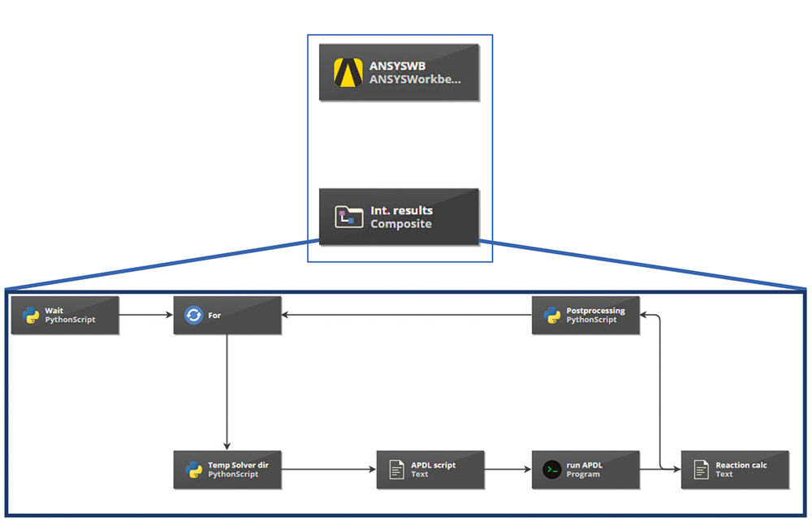Click the document icon on Reaction calc

[701, 470]
